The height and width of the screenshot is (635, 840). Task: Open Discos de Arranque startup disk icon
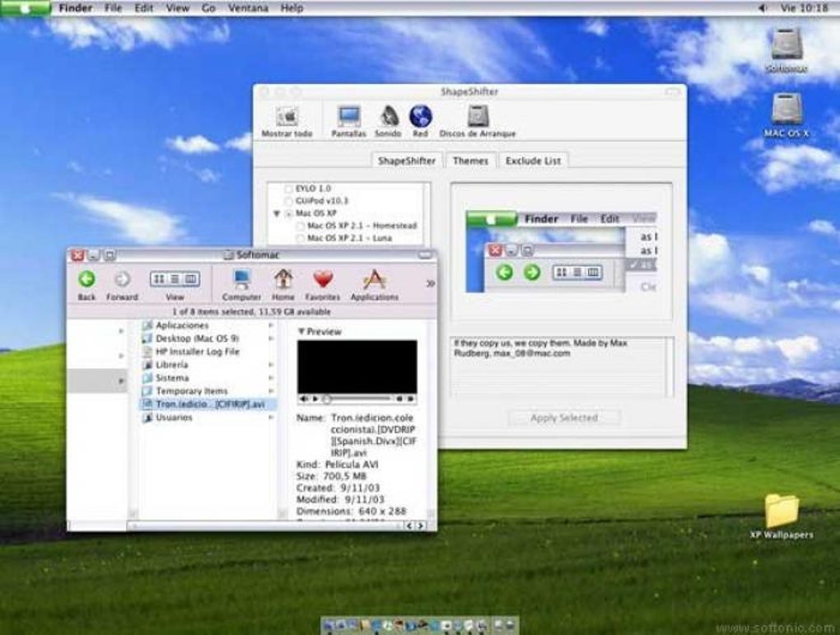pyautogui.click(x=478, y=117)
